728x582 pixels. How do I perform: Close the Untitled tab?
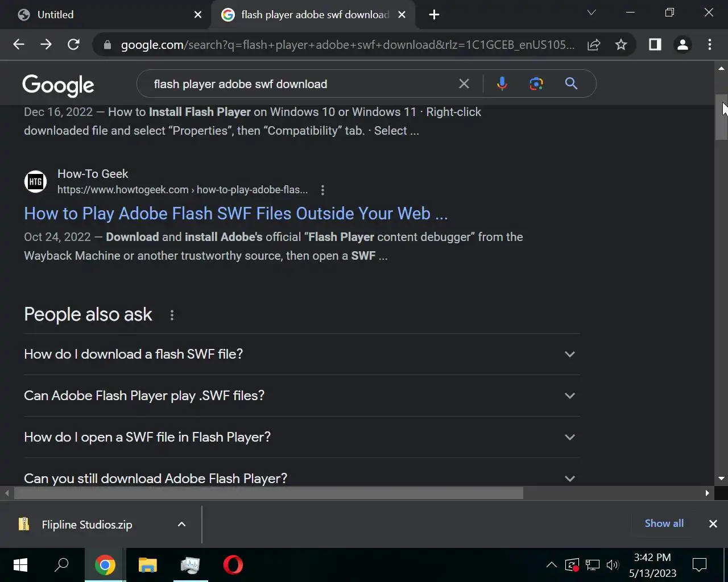[198, 15]
